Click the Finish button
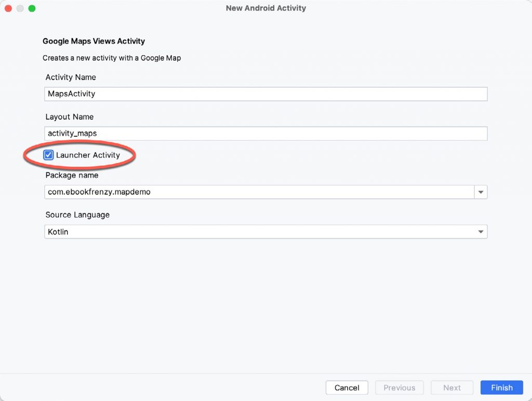The width and height of the screenshot is (532, 401). (x=501, y=387)
